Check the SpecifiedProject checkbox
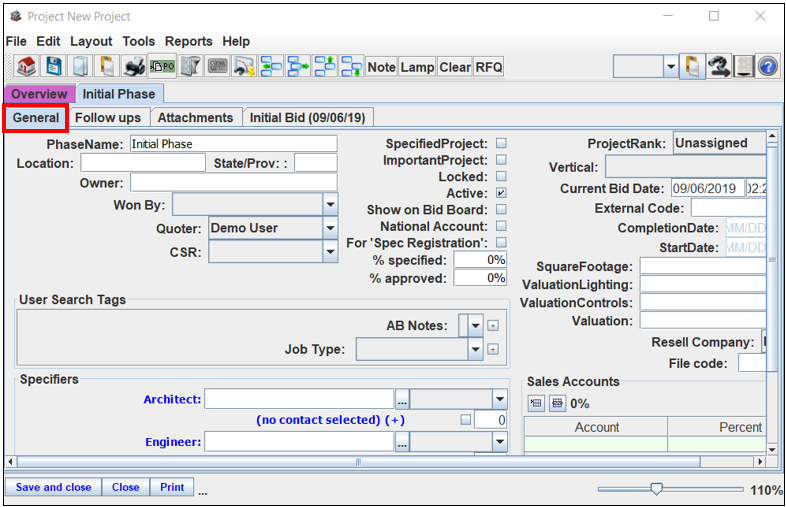This screenshot has height=507, width=786. pyautogui.click(x=501, y=143)
